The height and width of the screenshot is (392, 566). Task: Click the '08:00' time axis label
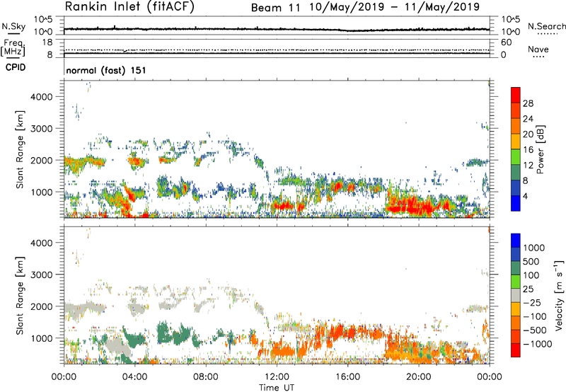tap(206, 377)
